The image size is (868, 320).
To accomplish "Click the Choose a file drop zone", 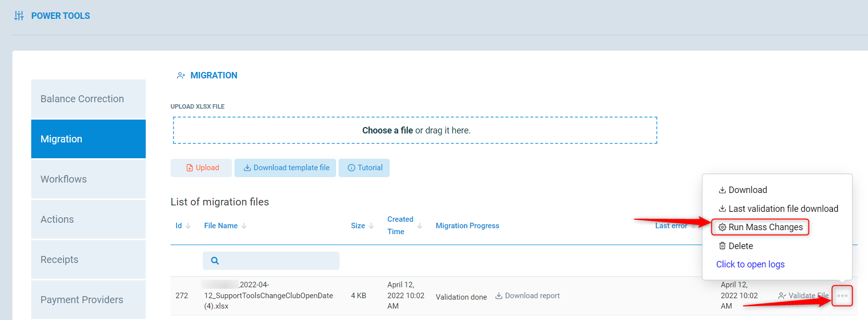I will coord(415,130).
